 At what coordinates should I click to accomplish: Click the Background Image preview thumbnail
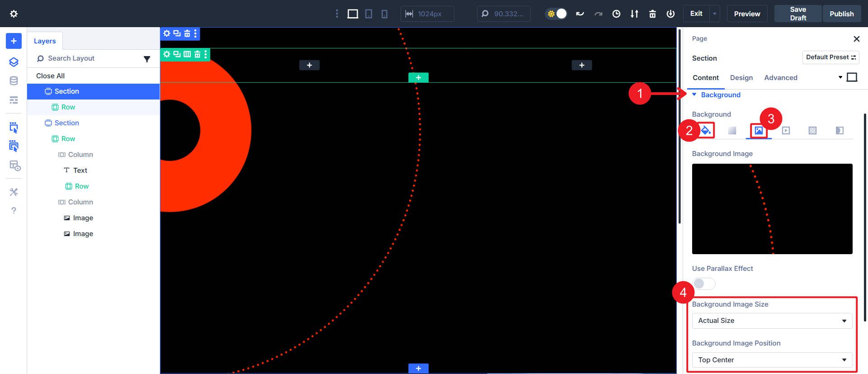point(772,209)
